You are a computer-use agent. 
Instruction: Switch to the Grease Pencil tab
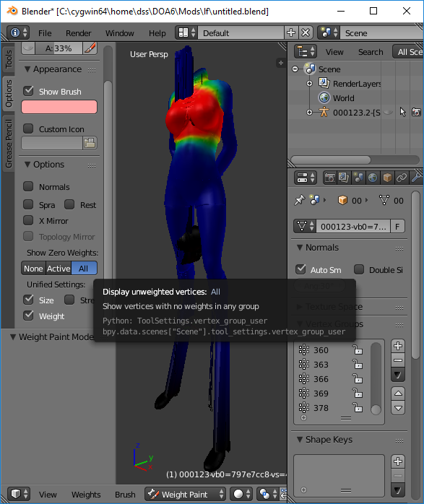tap(9, 144)
